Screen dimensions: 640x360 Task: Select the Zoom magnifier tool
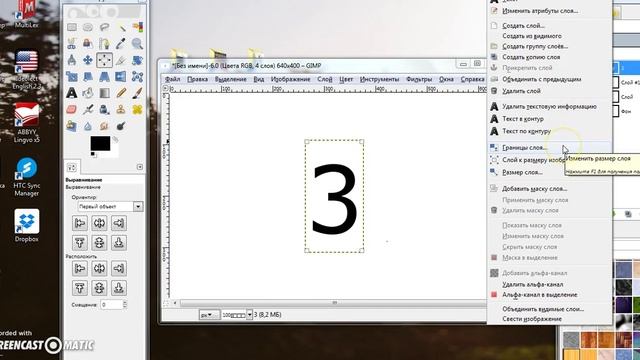tap(138, 44)
